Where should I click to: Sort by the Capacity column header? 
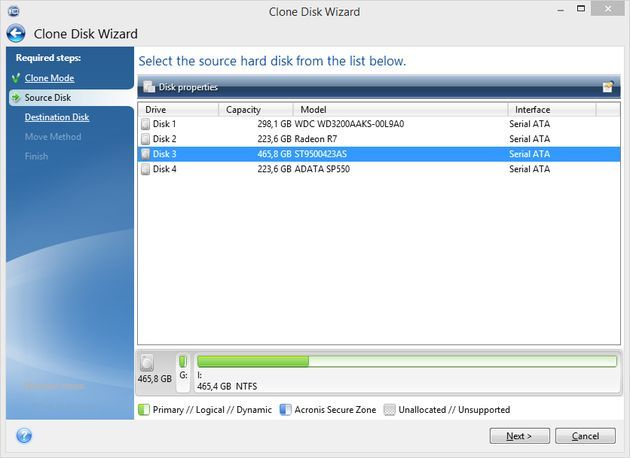coord(256,110)
